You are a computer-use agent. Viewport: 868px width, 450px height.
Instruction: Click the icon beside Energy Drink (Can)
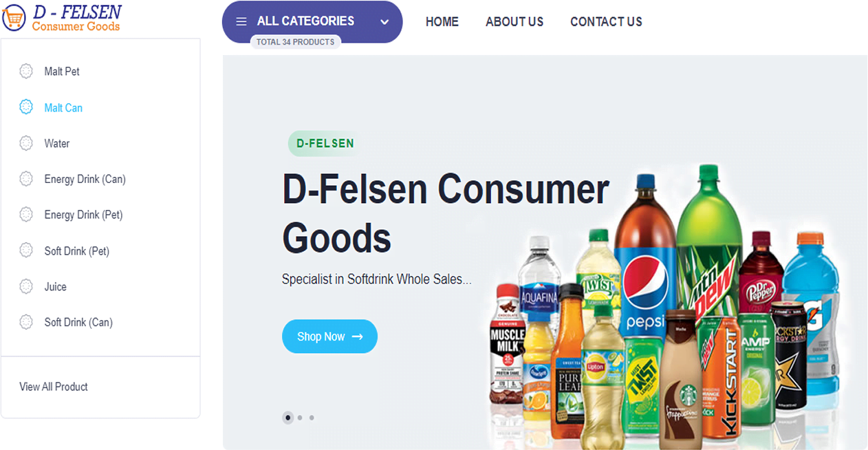click(26, 179)
